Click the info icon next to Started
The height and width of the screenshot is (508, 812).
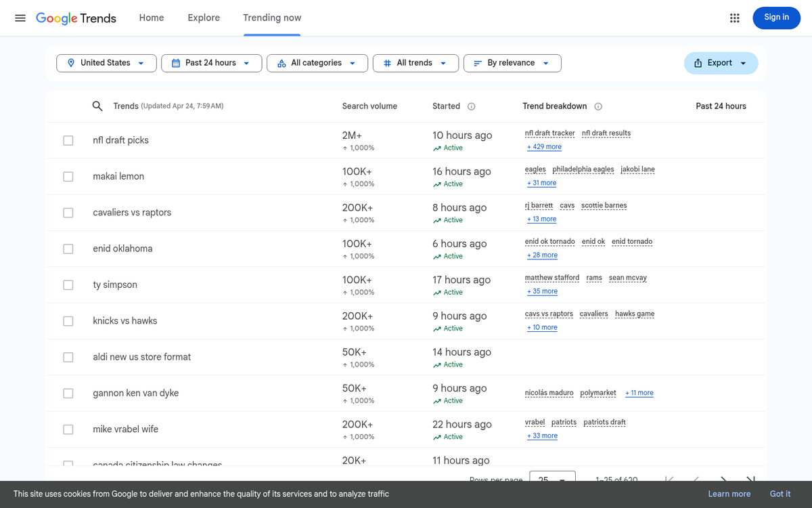[471, 106]
